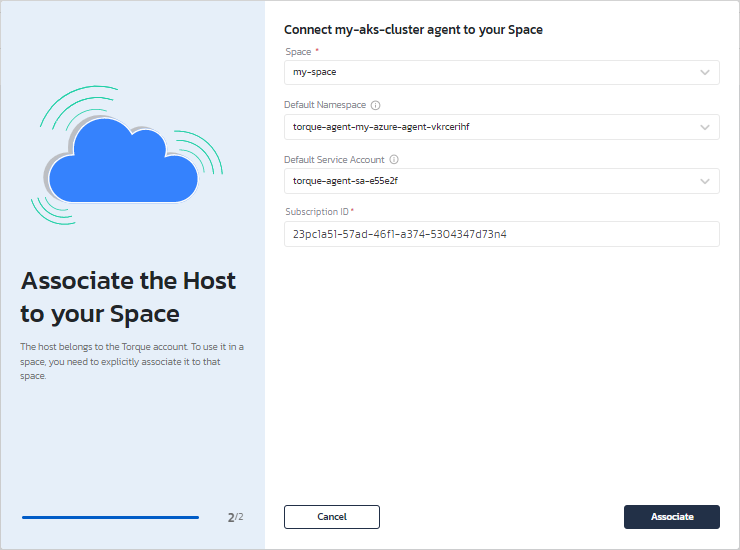Click the Connect my-aks-cluster agent title
Image resolution: width=740 pixels, height=550 pixels.
pyautogui.click(x=413, y=30)
